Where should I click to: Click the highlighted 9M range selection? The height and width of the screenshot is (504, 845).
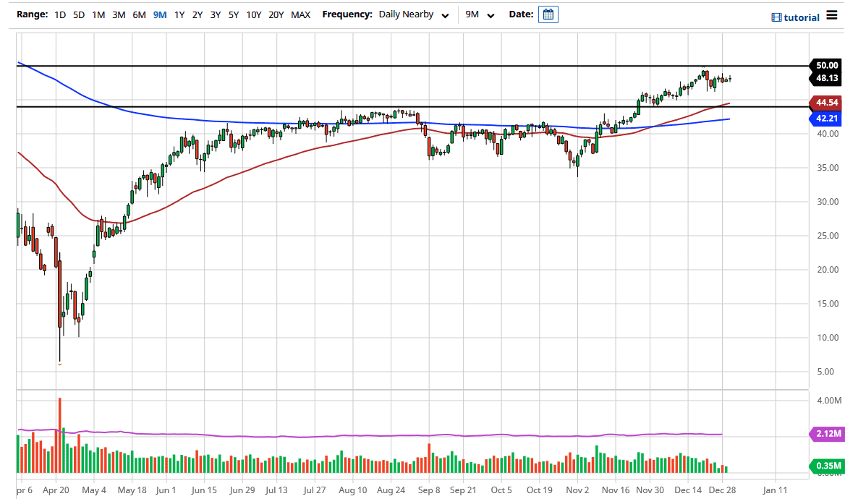click(159, 14)
